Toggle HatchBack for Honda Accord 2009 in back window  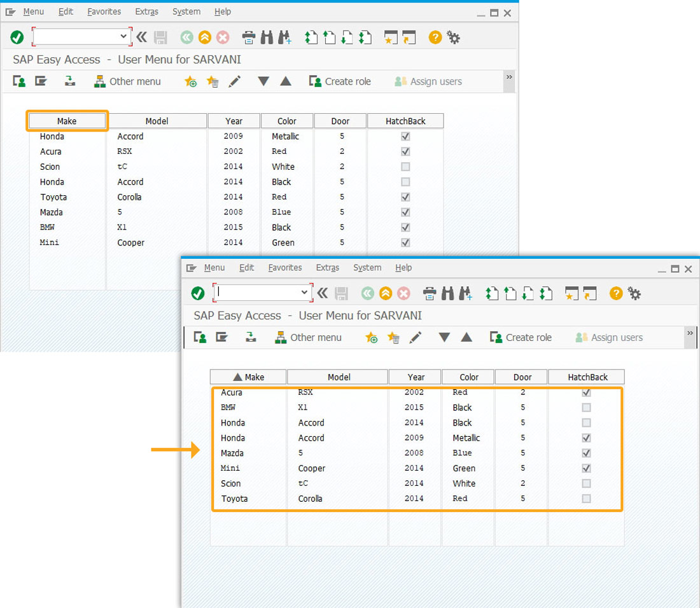click(x=405, y=137)
